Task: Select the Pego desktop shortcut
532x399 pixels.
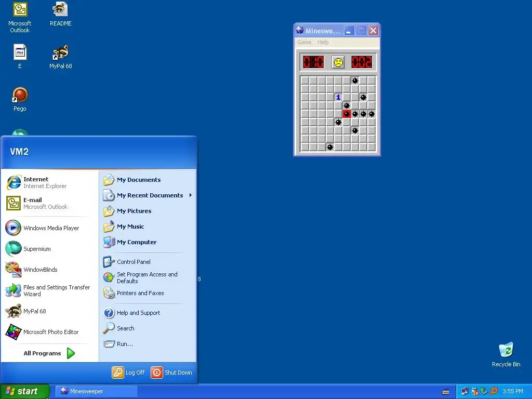Action: click(20, 99)
